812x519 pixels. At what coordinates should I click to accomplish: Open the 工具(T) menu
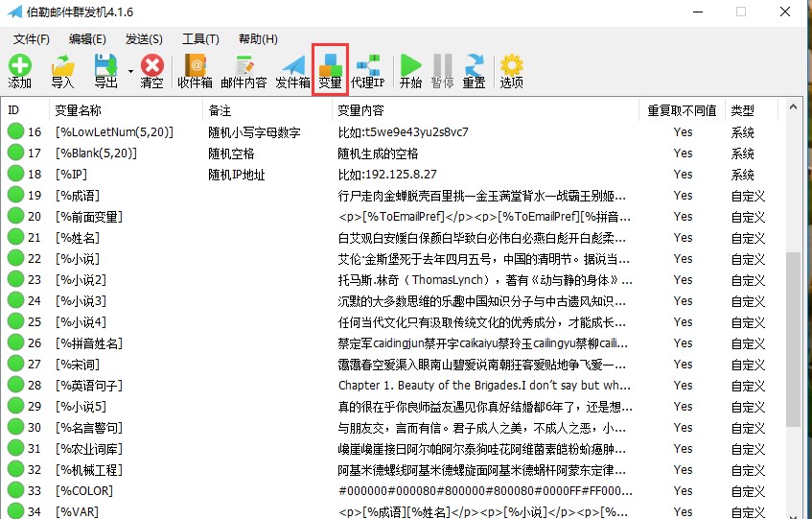[x=200, y=38]
